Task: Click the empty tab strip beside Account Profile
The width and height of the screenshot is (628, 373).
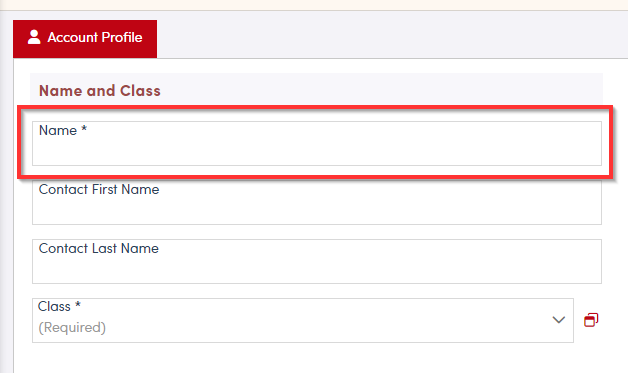Action: [392, 39]
